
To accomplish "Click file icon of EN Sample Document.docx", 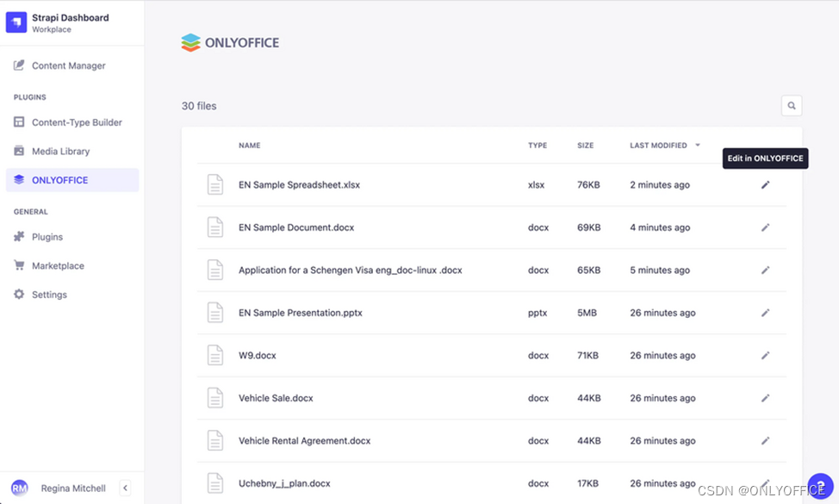I will [x=215, y=227].
